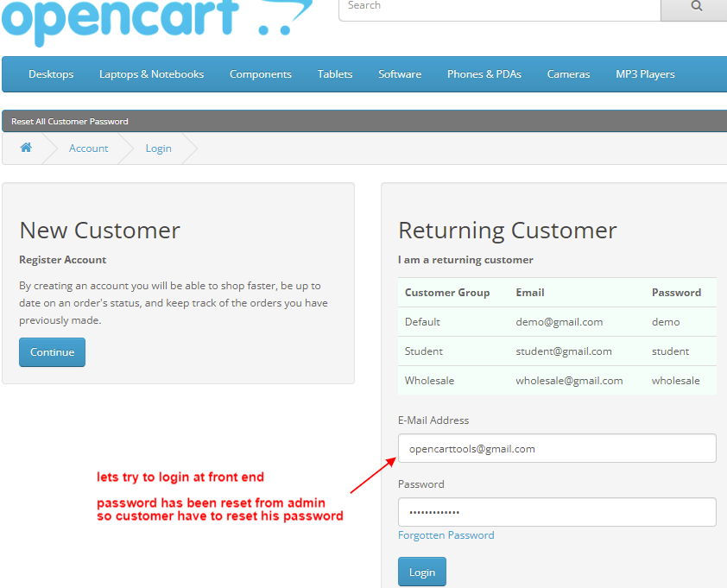Viewport: 727px width, 588px height.
Task: Focus the Search input field
Action: pyautogui.click(x=500, y=9)
